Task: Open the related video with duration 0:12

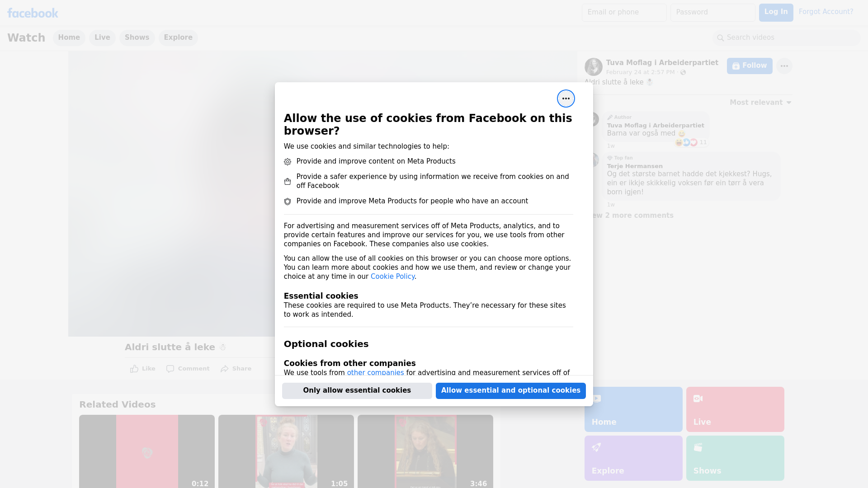Action: 147,451
